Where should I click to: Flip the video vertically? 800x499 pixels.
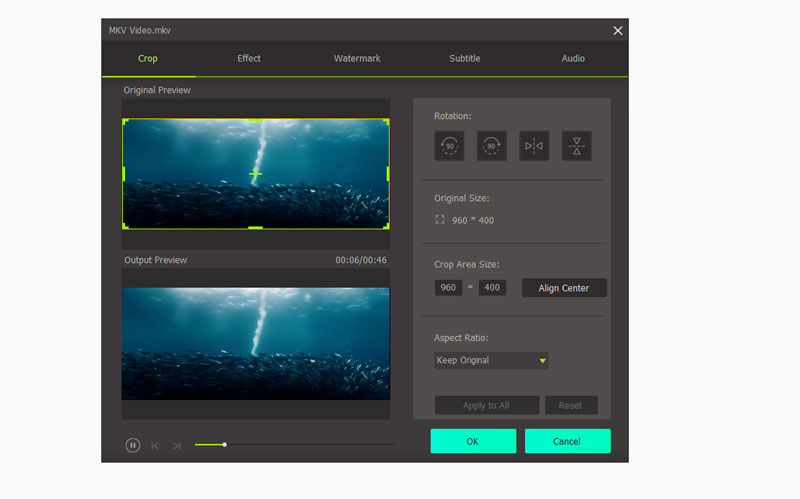click(x=576, y=146)
